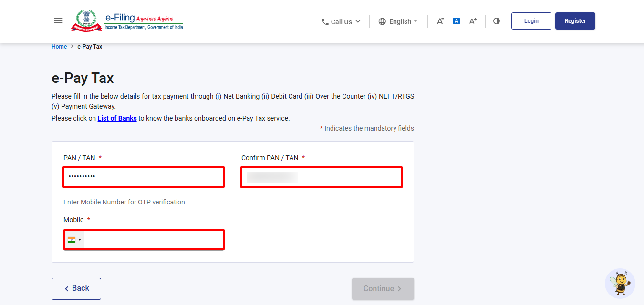Image resolution: width=644 pixels, height=305 pixels.
Task: Click the e-Pay Tax breadcrumb text
Action: (x=90, y=47)
